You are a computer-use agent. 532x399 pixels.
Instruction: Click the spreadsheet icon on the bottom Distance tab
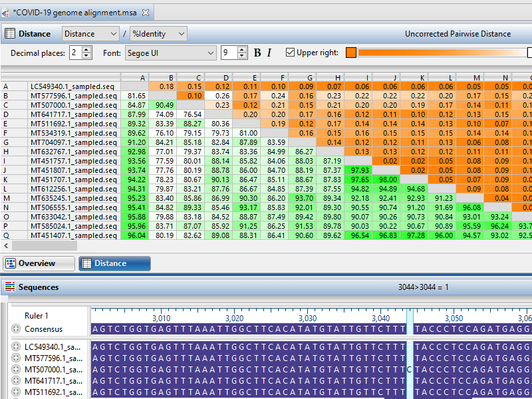tap(88, 263)
